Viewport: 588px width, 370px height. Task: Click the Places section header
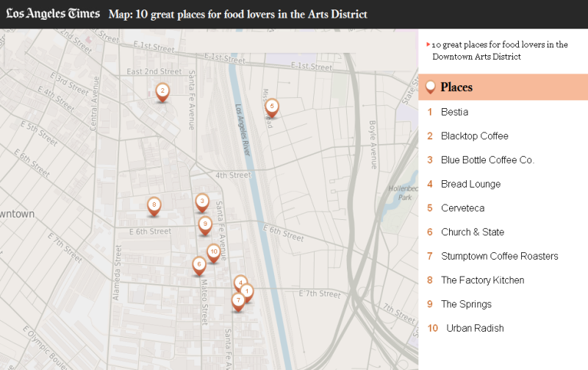503,87
